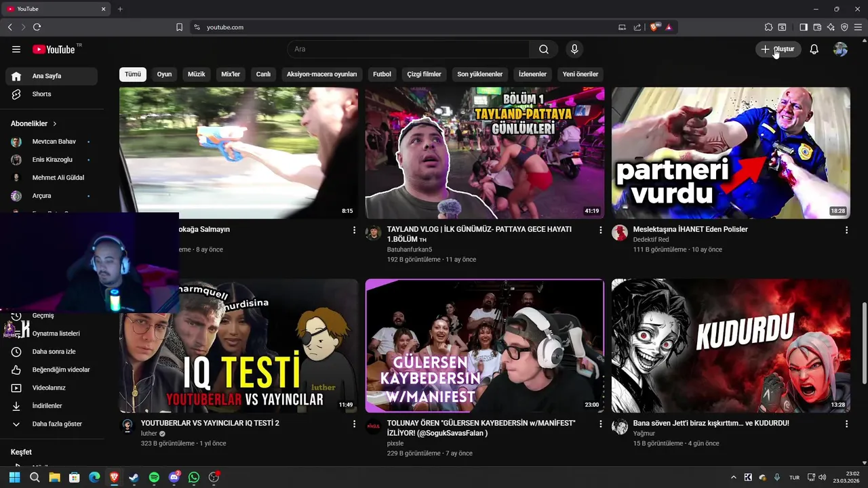Select Son yüklenenler filter chip
Viewport: 868px width, 488px height.
(480, 74)
